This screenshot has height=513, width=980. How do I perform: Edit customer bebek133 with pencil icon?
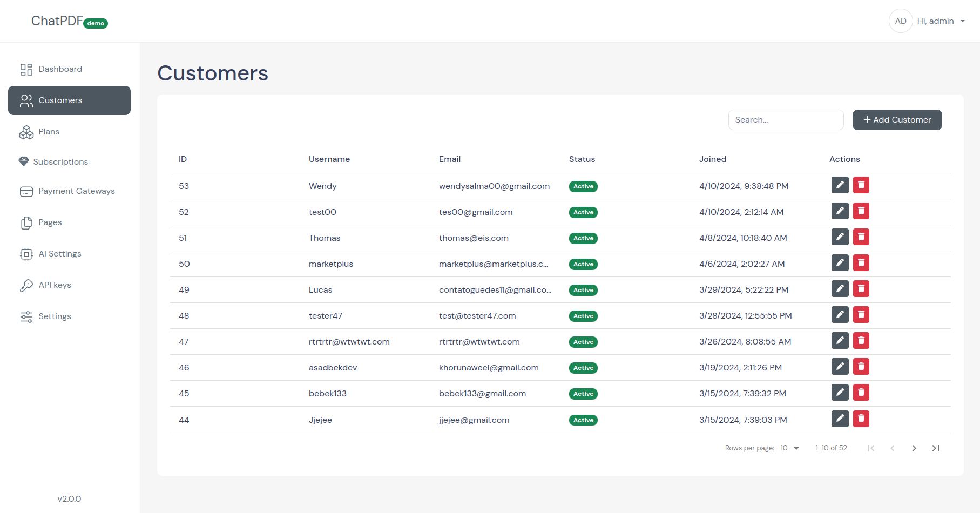[x=840, y=393]
